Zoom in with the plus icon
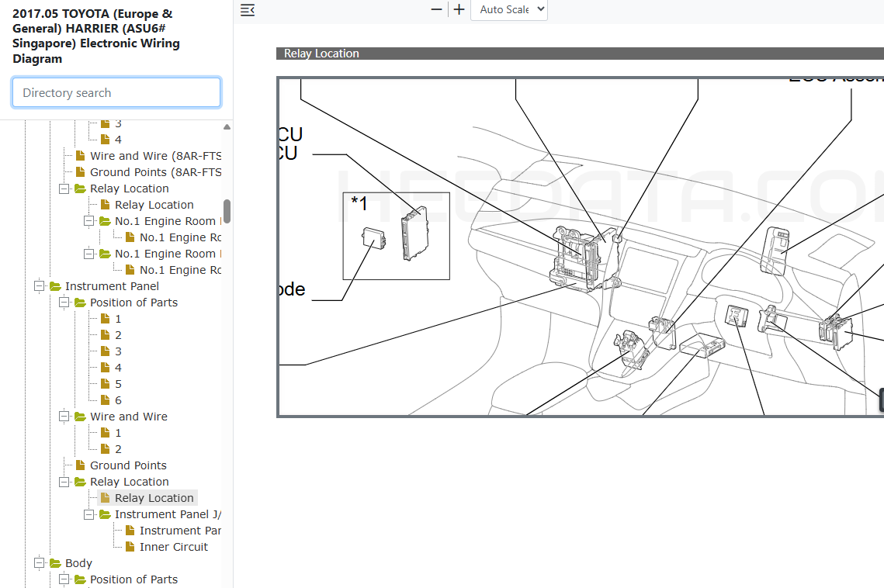This screenshot has height=588, width=884. 459,9
